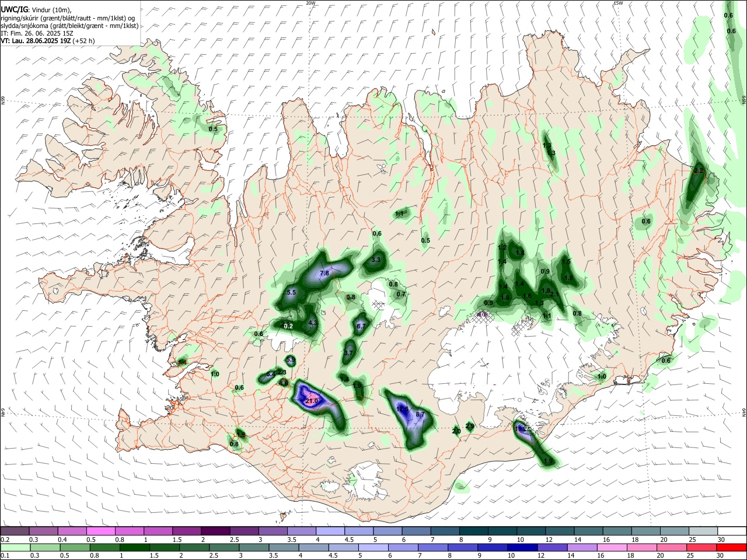747x560 pixels.
Task: Click the 'slydda/snjókoma' legend description line
Action: pos(69,25)
